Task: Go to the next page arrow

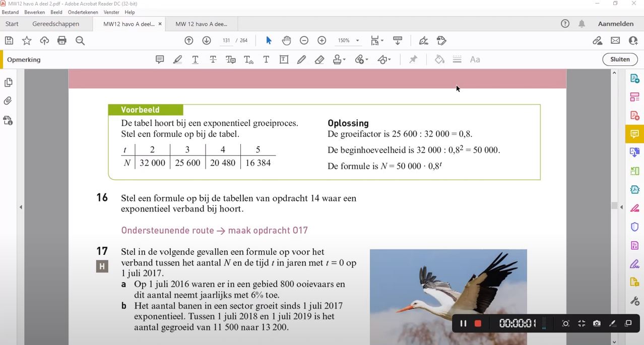Action: click(207, 40)
